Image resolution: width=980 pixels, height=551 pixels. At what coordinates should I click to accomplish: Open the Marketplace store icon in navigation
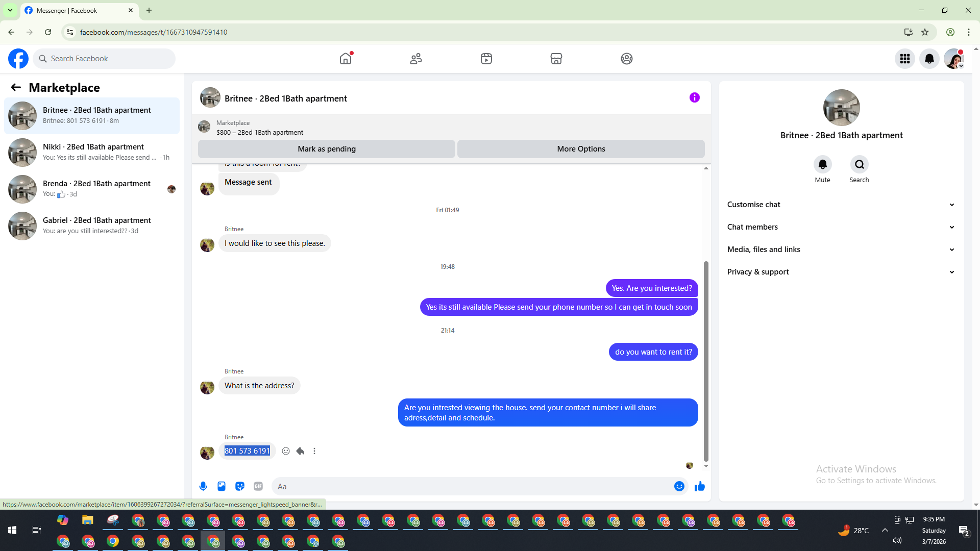pos(556,59)
